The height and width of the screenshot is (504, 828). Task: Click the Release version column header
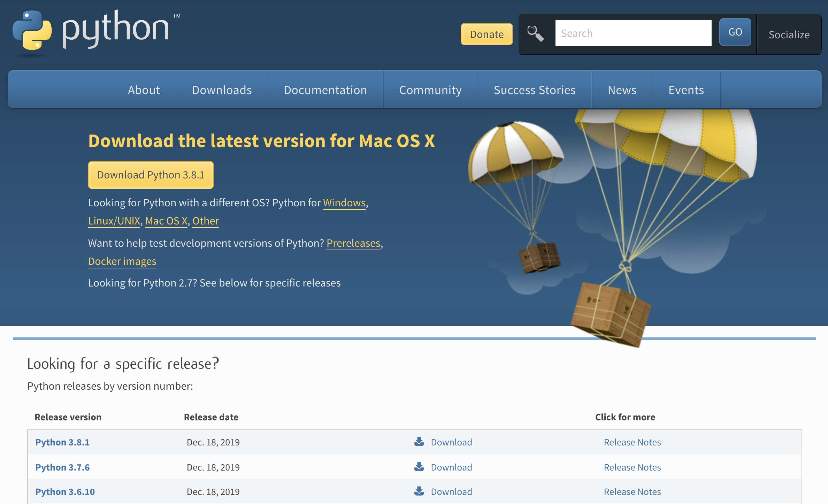[68, 417]
